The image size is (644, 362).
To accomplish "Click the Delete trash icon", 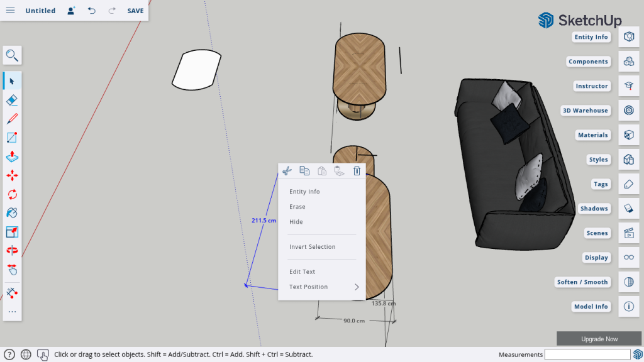I will (357, 170).
